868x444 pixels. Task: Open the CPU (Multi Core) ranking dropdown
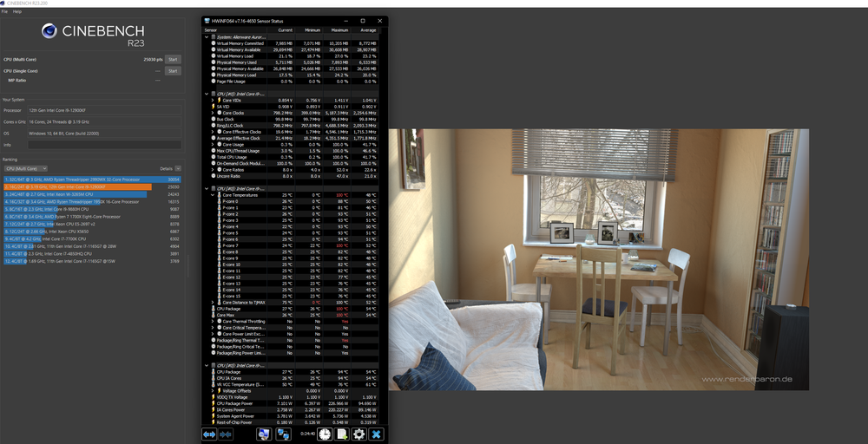click(25, 168)
